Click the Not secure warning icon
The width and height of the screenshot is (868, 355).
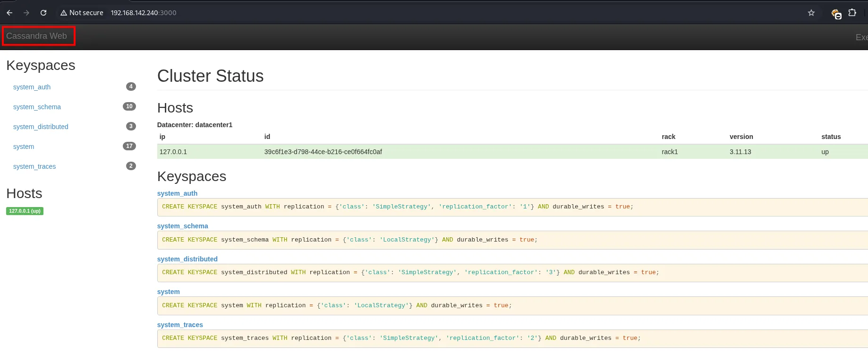coord(64,13)
